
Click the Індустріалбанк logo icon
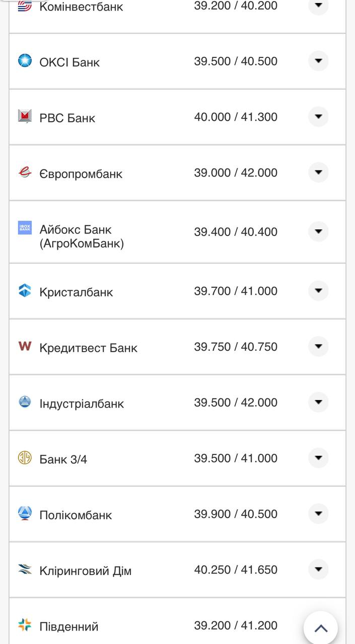click(25, 402)
